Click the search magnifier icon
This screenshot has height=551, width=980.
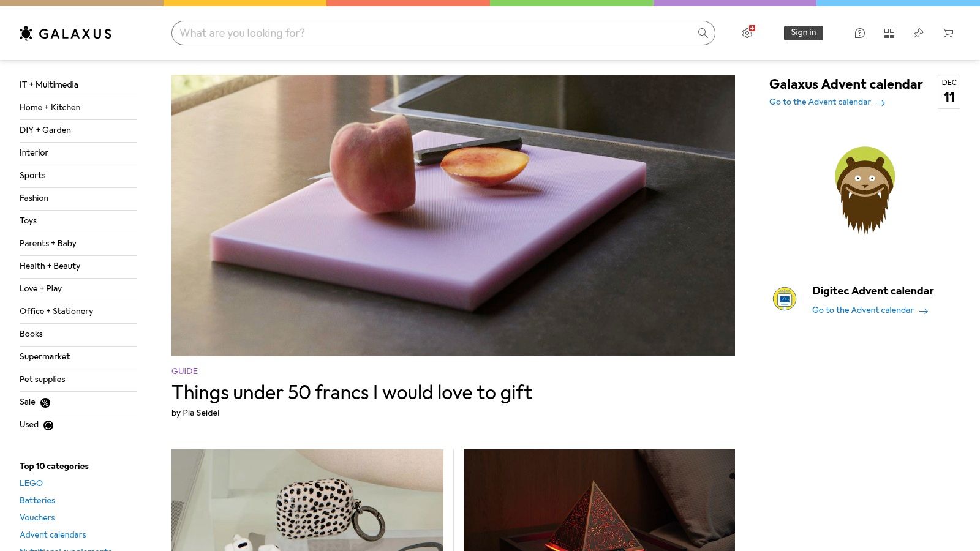point(703,33)
